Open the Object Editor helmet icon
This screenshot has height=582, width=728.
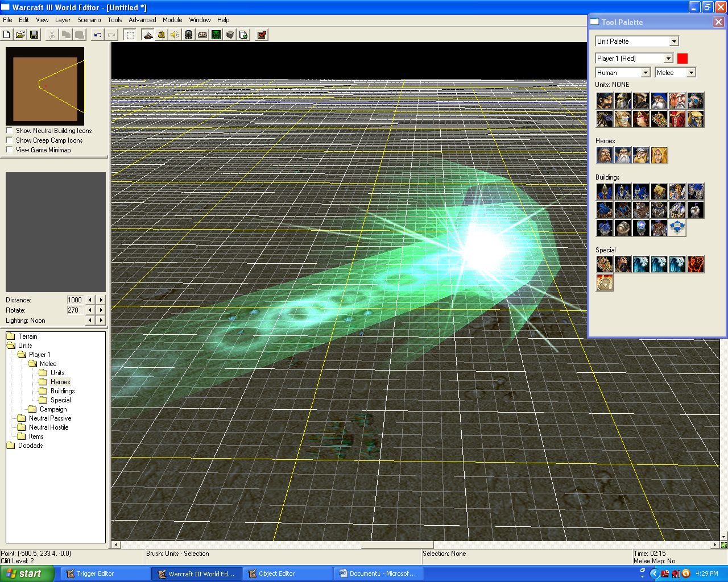click(189, 35)
